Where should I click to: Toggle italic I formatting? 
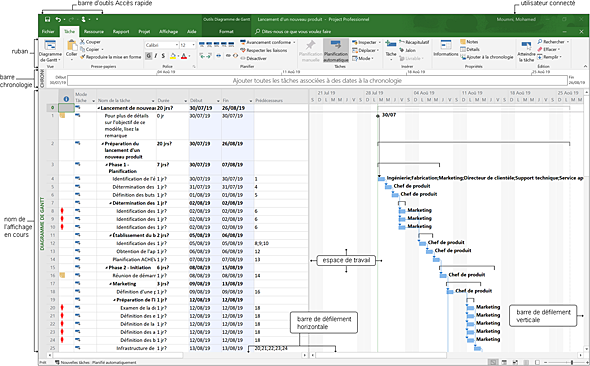[x=156, y=56]
